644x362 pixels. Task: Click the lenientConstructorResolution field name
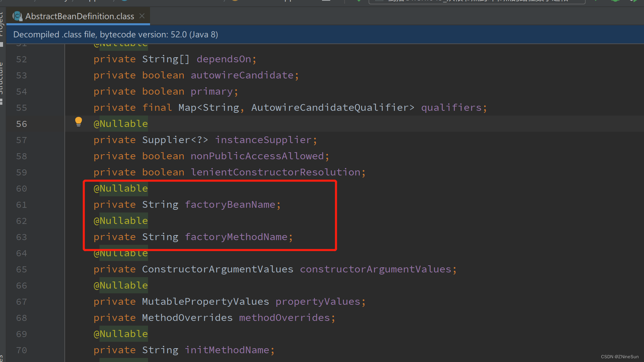click(275, 172)
